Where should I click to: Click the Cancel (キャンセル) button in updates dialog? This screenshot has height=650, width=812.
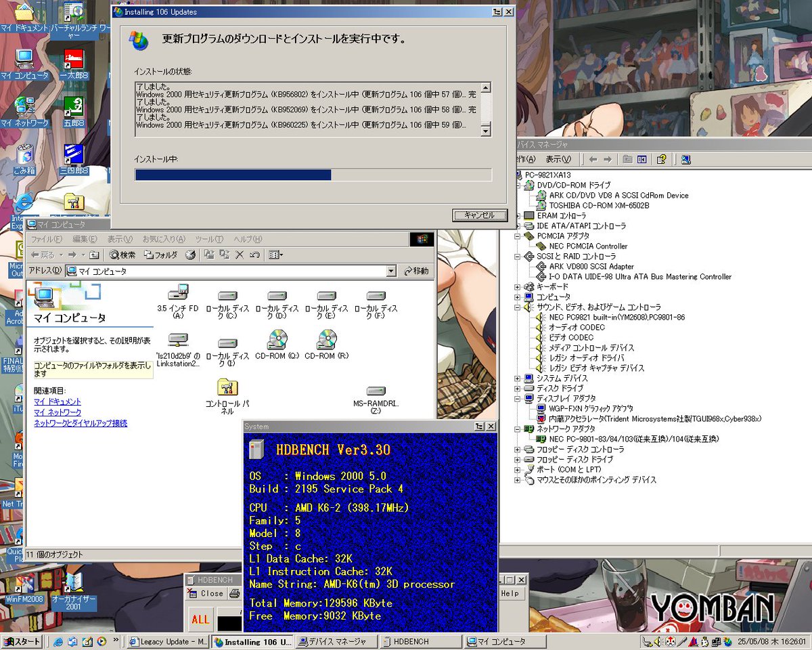(479, 215)
